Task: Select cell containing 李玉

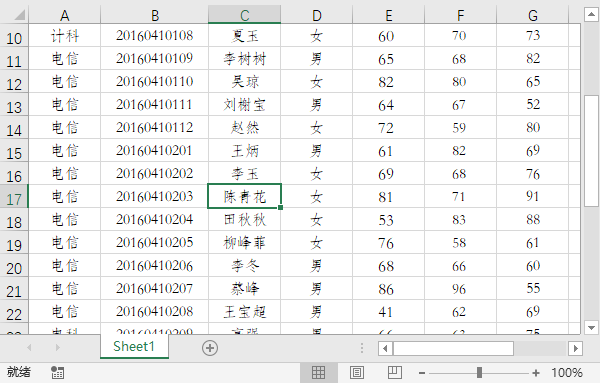Action: 245,173
